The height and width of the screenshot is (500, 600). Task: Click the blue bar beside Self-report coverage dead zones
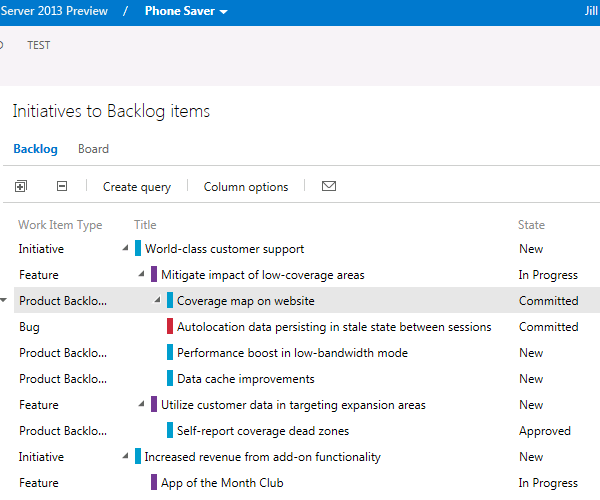(170, 431)
